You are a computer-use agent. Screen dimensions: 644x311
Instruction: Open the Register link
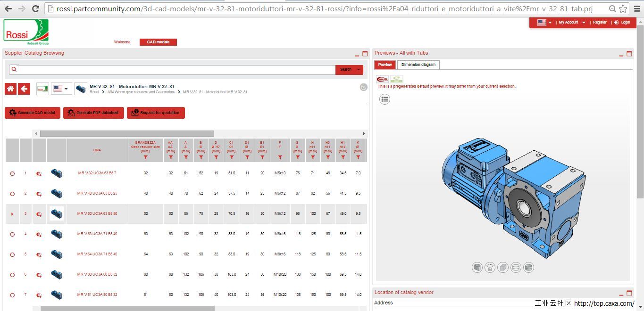click(600, 23)
